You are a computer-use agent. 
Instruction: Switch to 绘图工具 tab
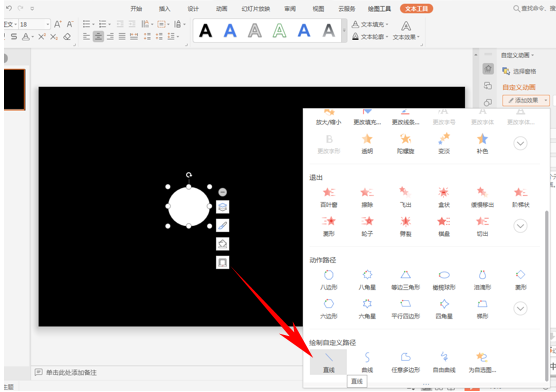[x=379, y=9]
